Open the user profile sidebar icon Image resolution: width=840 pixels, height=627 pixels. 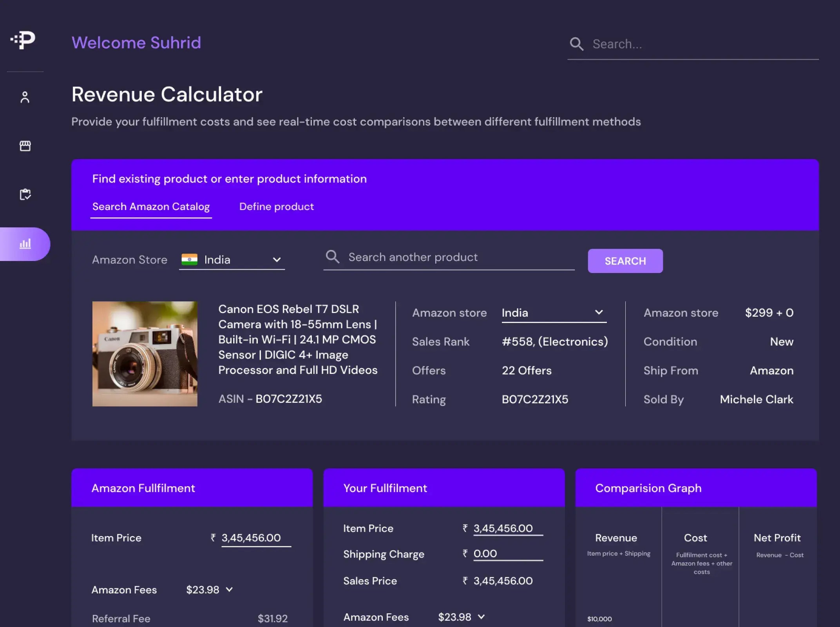click(x=25, y=97)
